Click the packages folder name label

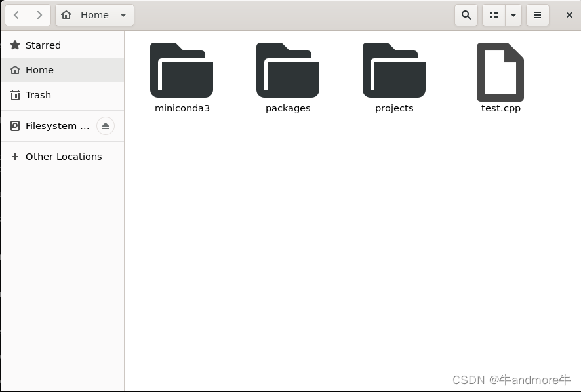288,109
